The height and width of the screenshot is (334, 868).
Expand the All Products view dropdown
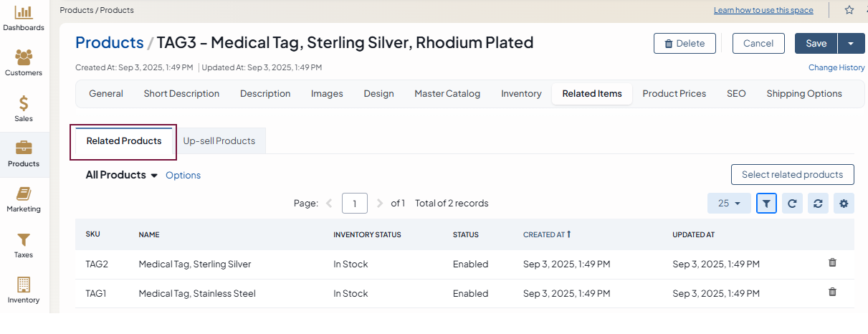(153, 176)
